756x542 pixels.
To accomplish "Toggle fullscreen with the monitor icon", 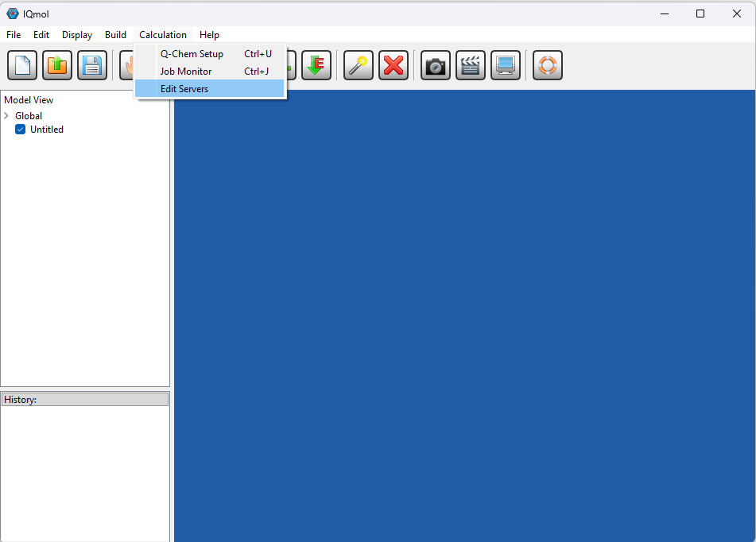I will [506, 65].
